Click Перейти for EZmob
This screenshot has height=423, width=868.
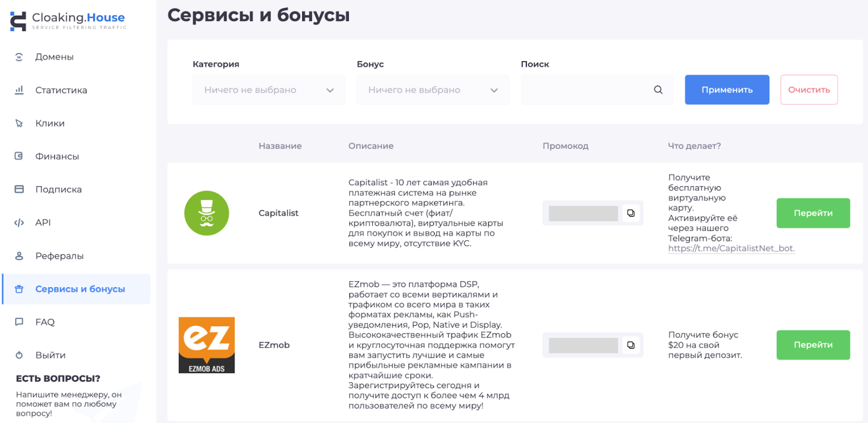point(813,345)
